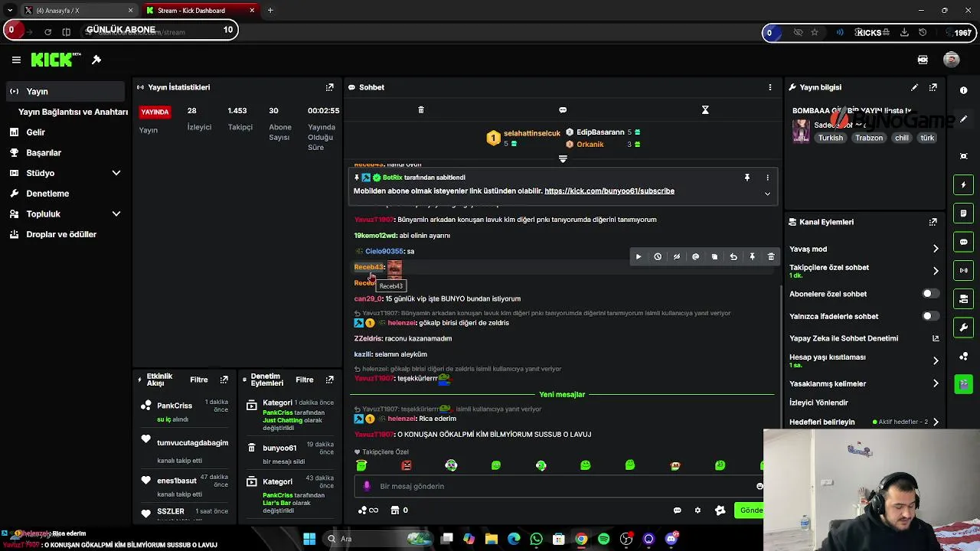Pop out the Kanal Eylemleri panel
Viewport: 980px width, 551px height.
[933, 222]
